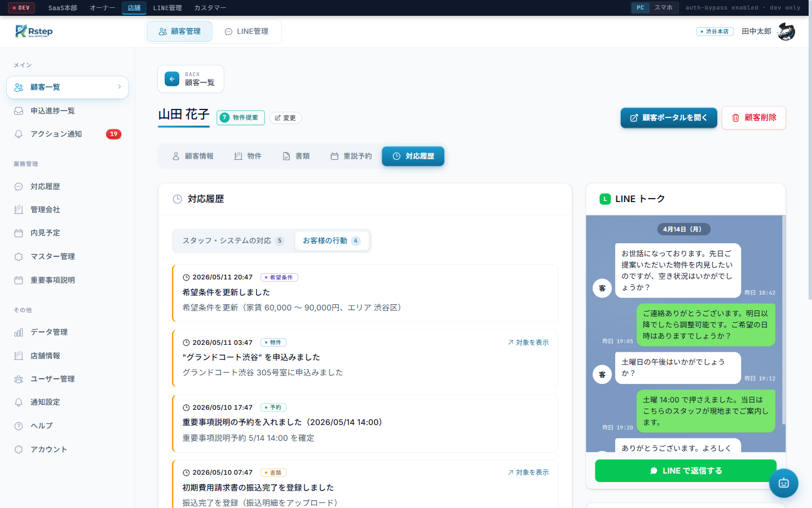Open ユーザー管理 users icon item

point(67,379)
